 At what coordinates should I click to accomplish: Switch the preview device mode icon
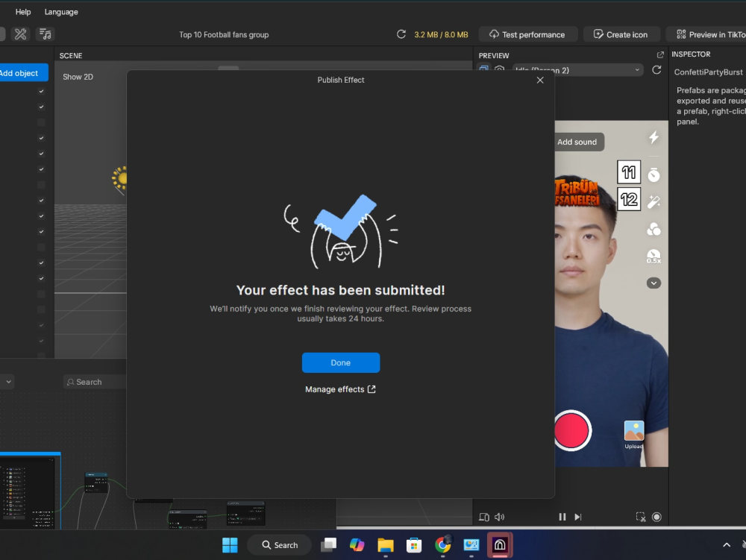click(x=484, y=517)
